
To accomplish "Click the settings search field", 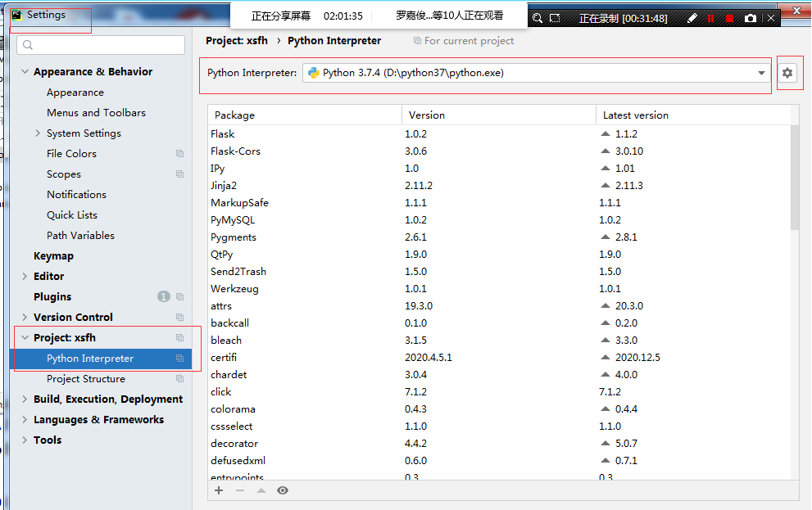I will click(x=101, y=45).
